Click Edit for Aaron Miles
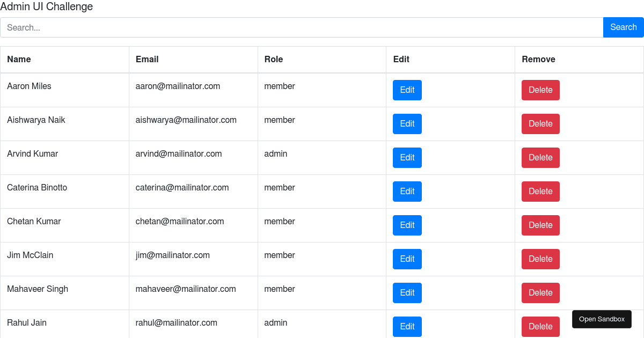 coord(407,90)
